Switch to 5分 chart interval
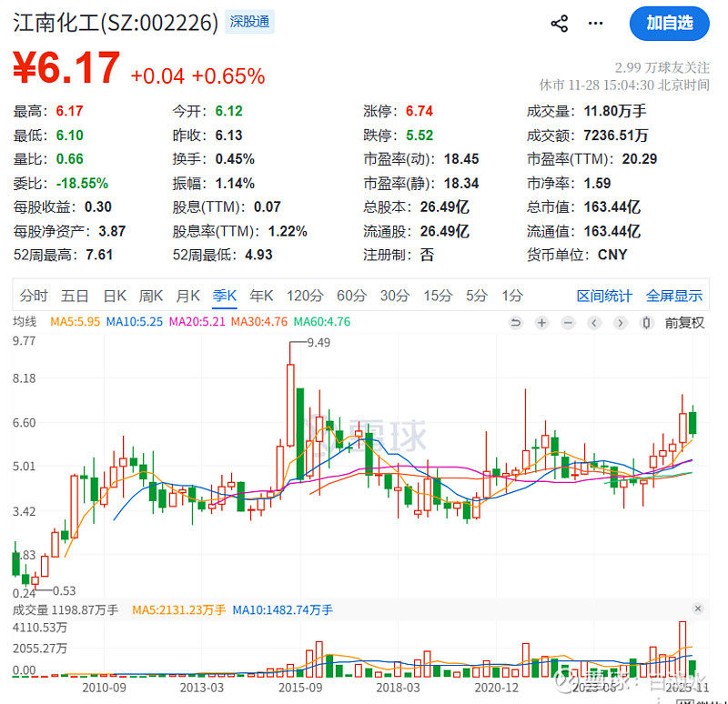 tap(476, 296)
